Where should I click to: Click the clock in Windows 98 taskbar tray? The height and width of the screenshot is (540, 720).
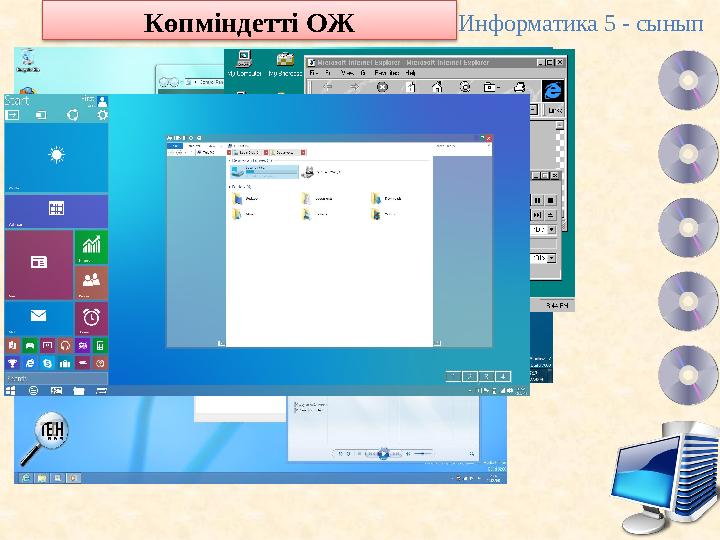pyautogui.click(x=557, y=305)
